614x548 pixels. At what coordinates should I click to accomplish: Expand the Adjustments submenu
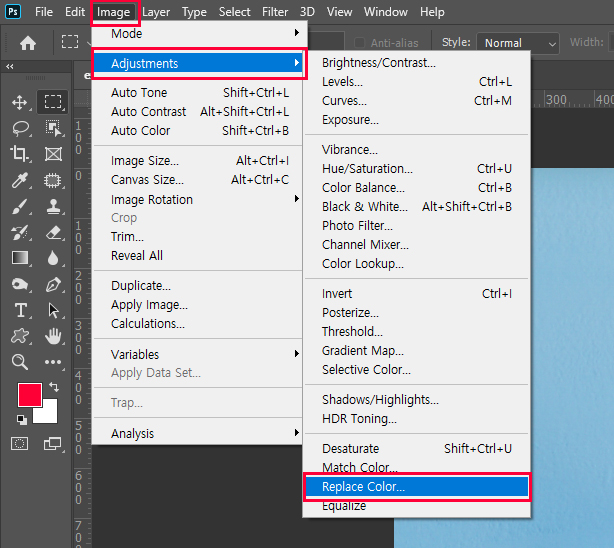(197, 63)
